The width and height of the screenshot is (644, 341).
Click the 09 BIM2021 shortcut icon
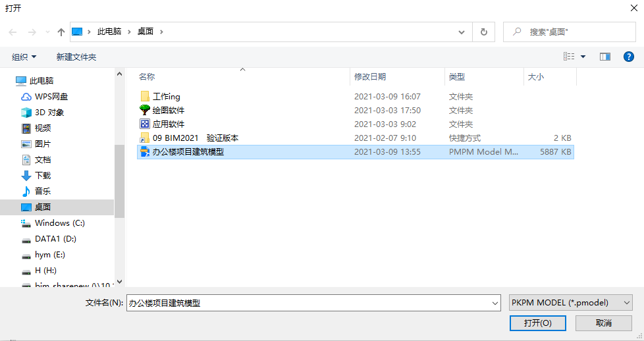pos(145,138)
